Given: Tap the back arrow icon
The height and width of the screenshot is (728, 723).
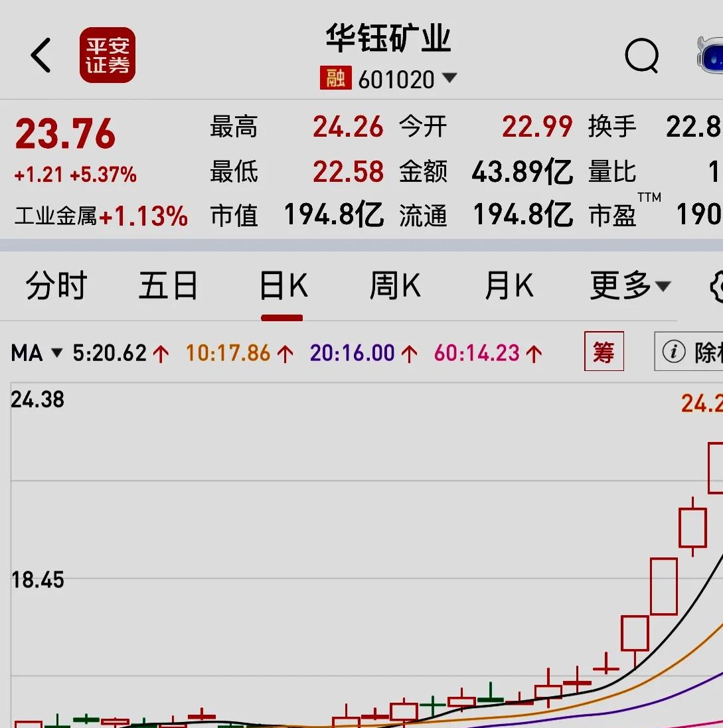Looking at the screenshot, I should coord(41,55).
